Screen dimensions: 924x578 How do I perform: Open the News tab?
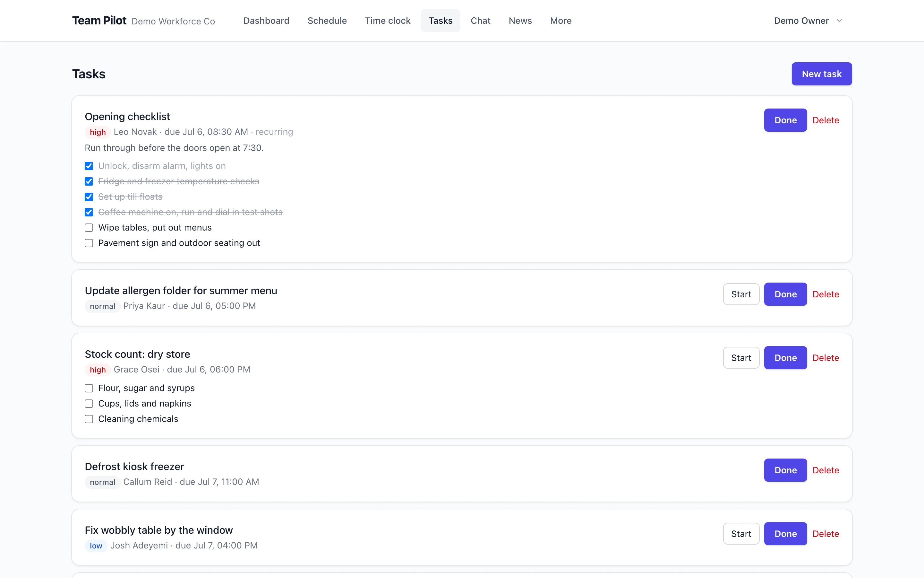(x=520, y=21)
